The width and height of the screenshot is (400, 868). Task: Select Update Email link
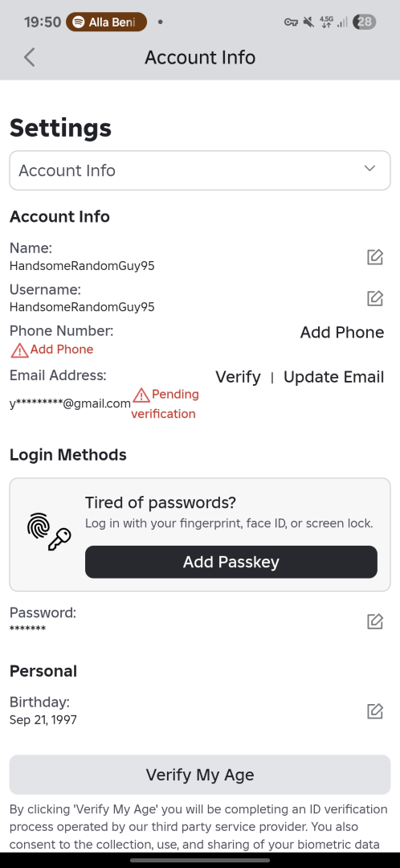(333, 377)
